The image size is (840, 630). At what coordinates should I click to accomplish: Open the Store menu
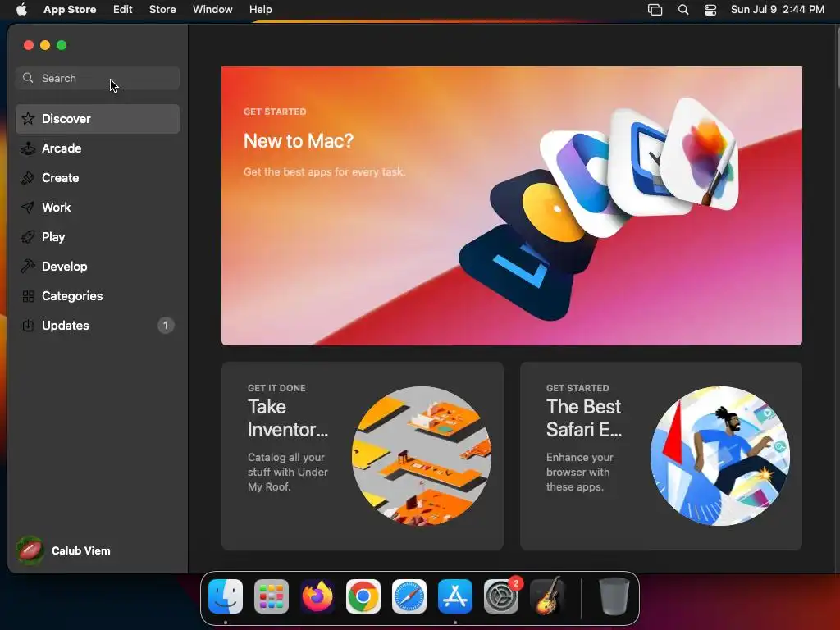162,10
